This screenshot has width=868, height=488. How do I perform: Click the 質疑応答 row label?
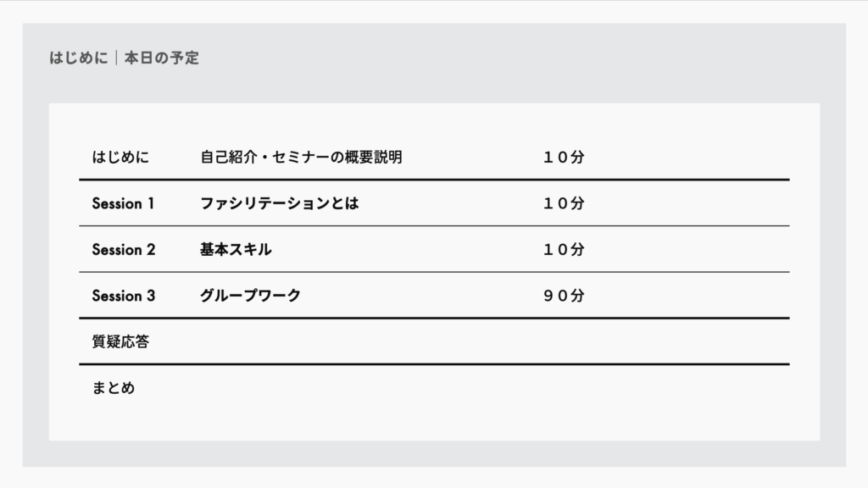(x=120, y=342)
